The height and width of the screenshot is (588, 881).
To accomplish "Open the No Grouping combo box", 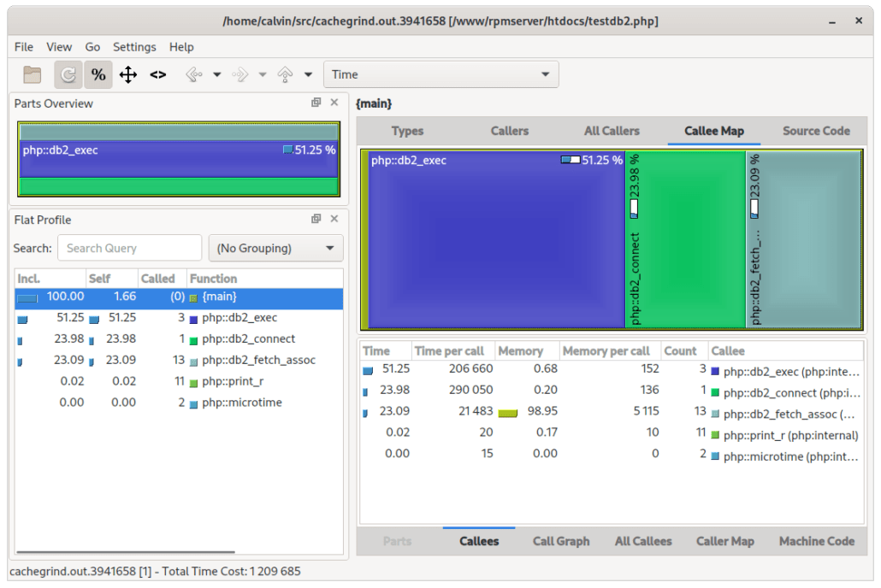I will pos(275,248).
